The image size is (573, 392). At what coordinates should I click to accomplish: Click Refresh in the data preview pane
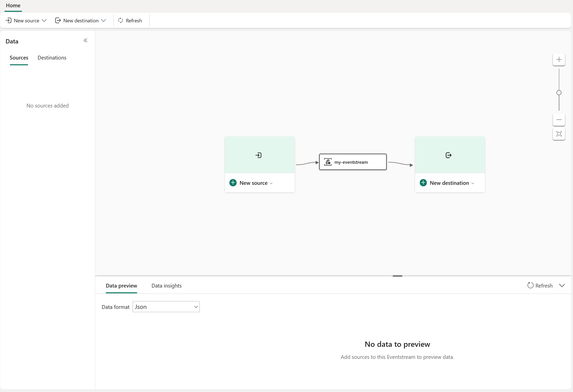coord(540,286)
